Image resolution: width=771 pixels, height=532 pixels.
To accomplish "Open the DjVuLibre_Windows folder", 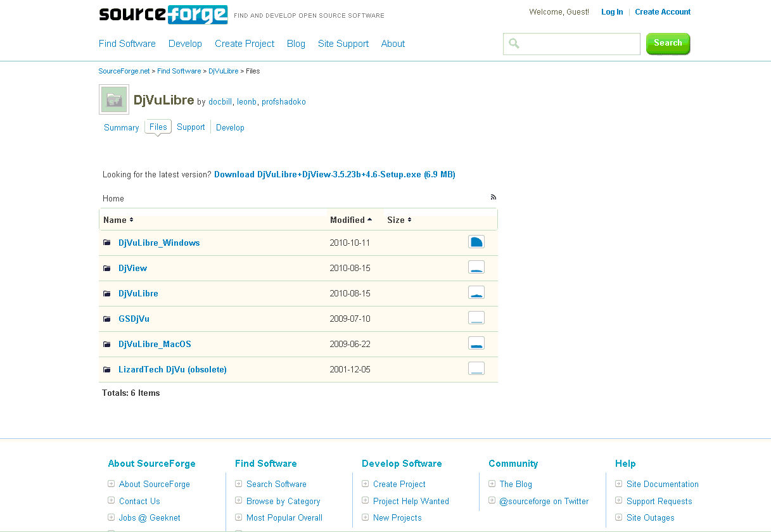I will point(159,243).
